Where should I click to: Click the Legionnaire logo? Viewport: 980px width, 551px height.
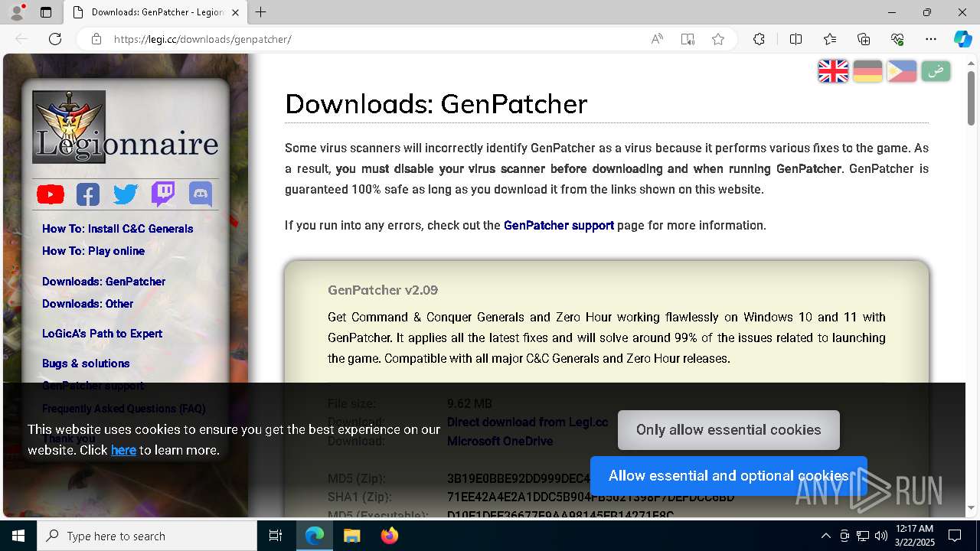coord(125,127)
